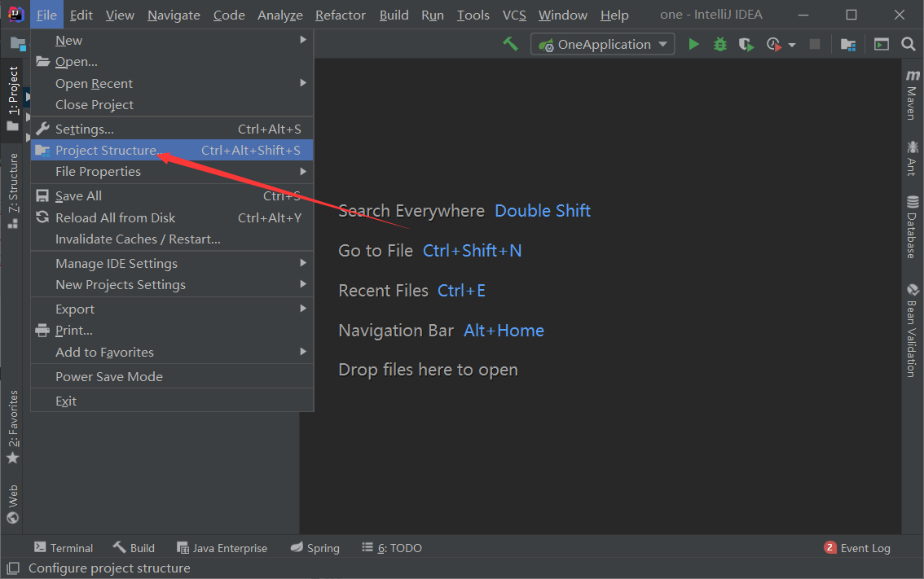Open the Bean Validation tool window

tap(913, 331)
